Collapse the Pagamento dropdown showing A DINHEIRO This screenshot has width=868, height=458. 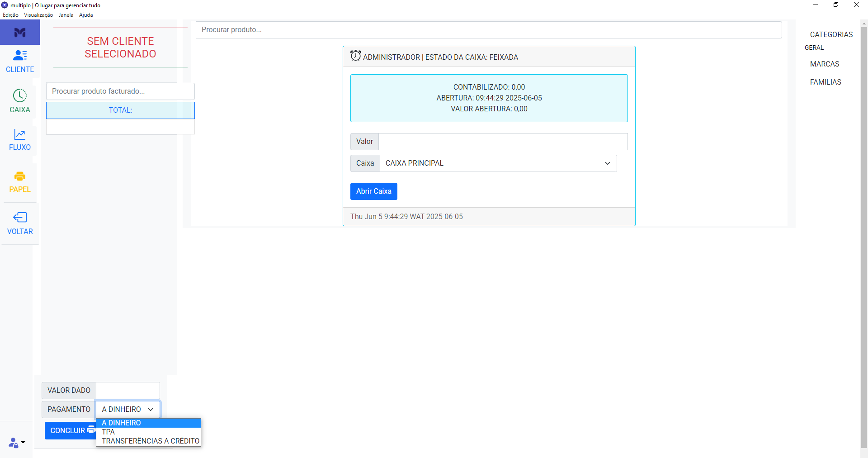pyautogui.click(x=128, y=410)
